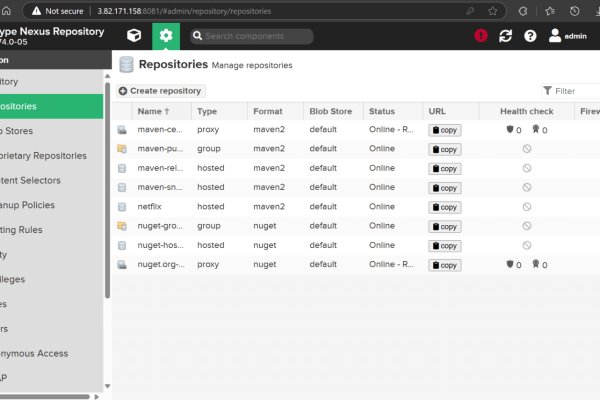
Task: Open the Administration gear icon
Action: point(166,36)
